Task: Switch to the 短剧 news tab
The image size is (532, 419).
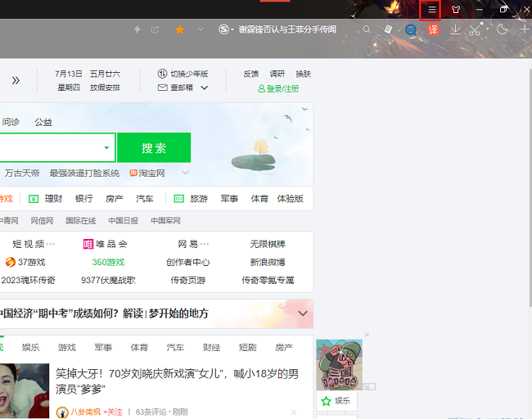Action: click(x=248, y=348)
